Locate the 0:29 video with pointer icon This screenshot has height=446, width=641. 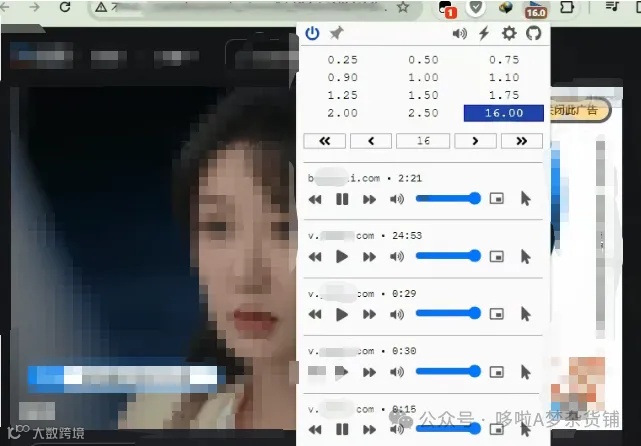point(526,314)
